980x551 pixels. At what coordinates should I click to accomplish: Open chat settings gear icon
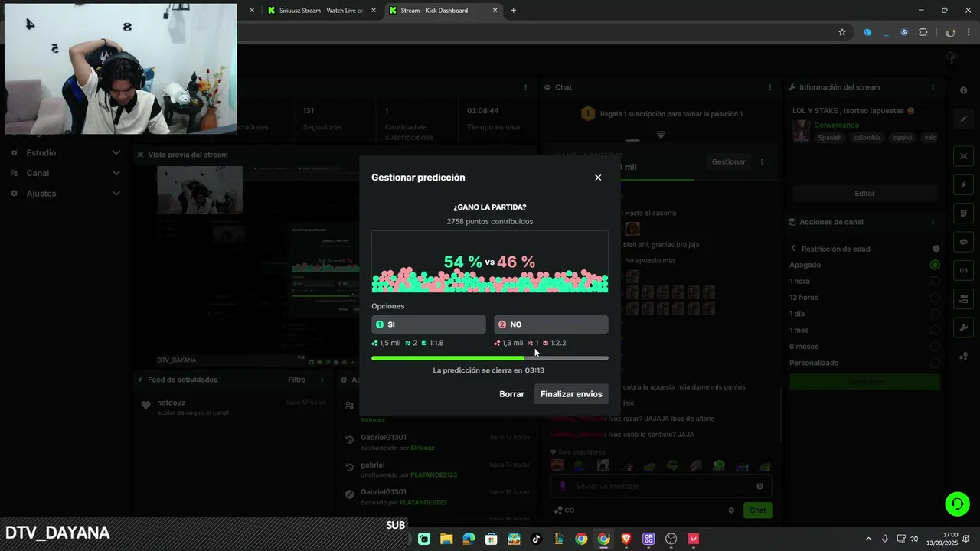pos(731,510)
